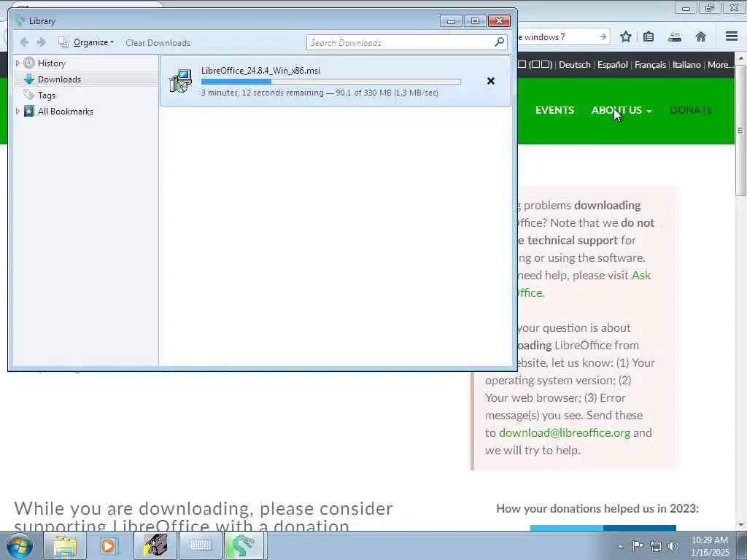Open Windows Explorer from the taskbar

(65, 545)
